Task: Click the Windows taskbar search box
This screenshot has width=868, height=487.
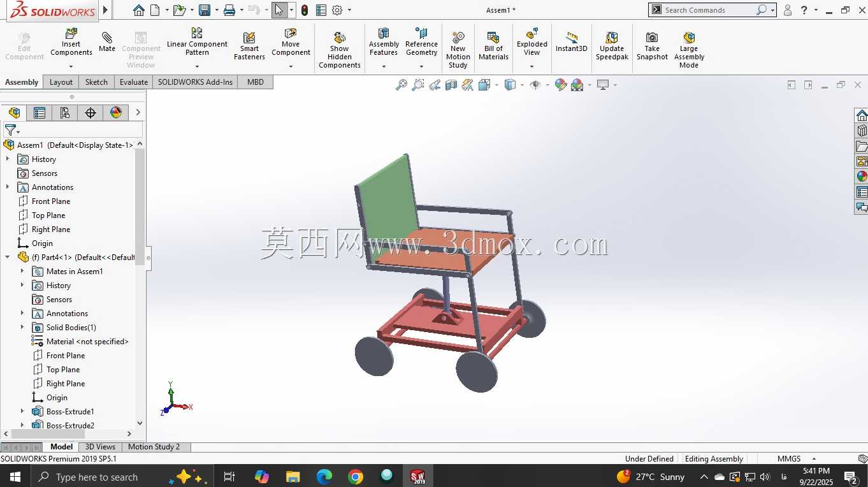Action: [121, 476]
